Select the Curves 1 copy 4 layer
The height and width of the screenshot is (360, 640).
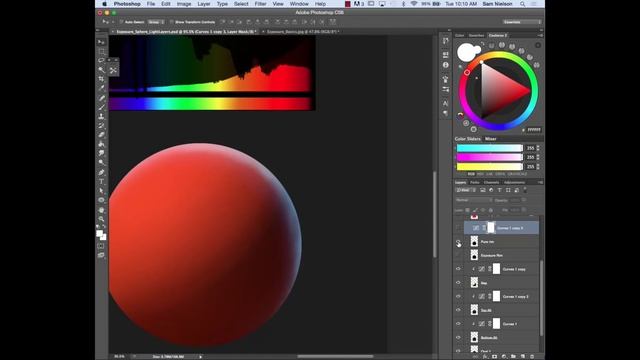point(501,228)
